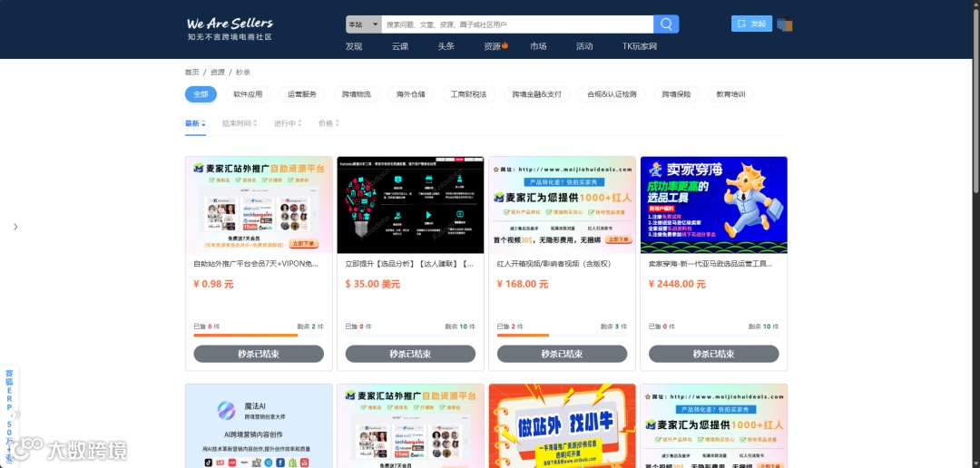980x468 pixels.
Task: Open the 赛狐ERP side banner
Action: pos(9,415)
